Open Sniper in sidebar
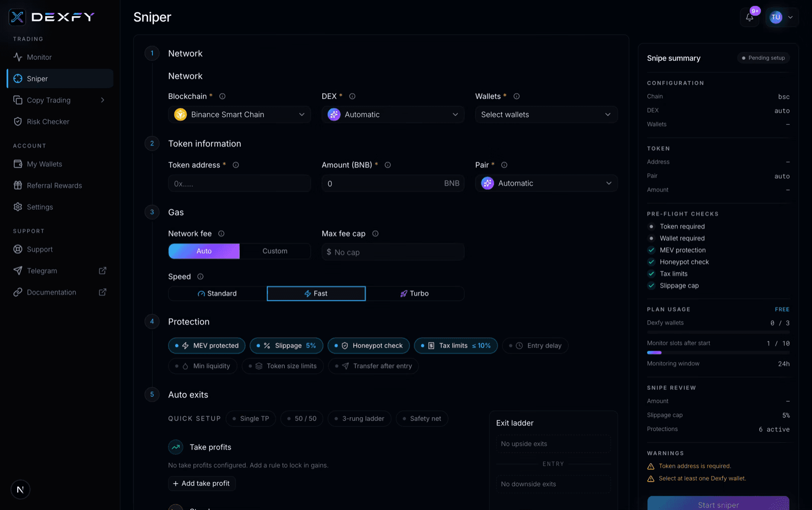 click(60, 79)
